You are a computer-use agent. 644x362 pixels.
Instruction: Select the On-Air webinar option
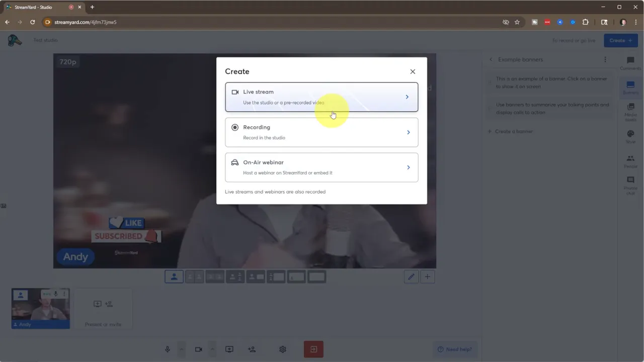321,167
